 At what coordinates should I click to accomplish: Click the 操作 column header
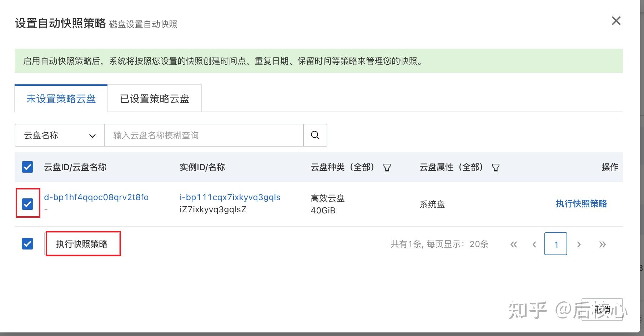(x=610, y=167)
